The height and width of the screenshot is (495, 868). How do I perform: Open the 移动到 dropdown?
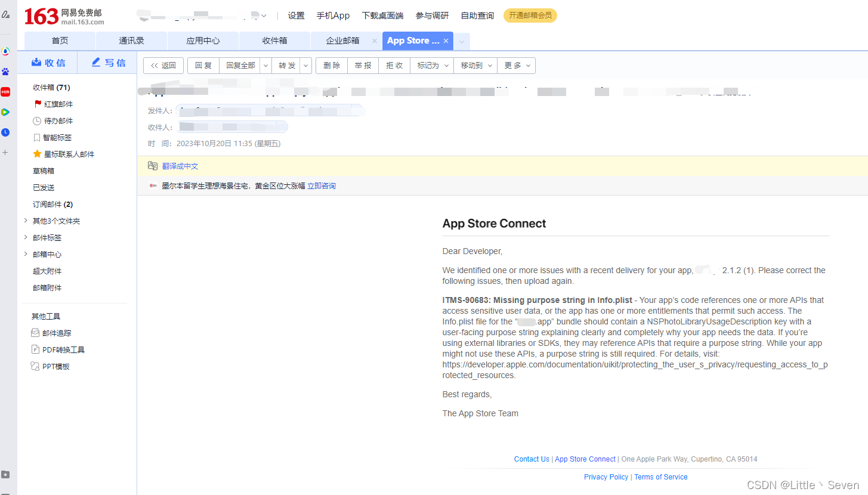[x=475, y=66]
